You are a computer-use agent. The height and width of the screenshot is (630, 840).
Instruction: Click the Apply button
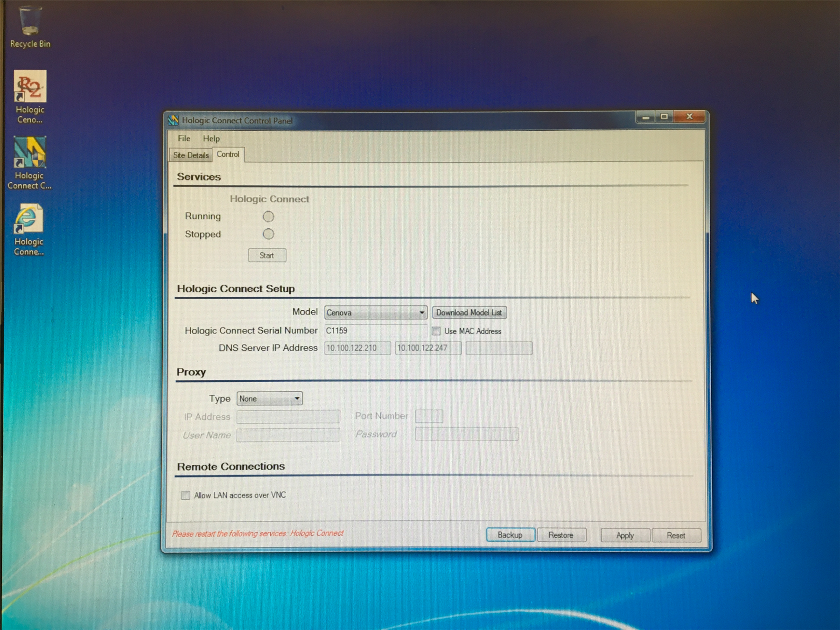pos(625,535)
